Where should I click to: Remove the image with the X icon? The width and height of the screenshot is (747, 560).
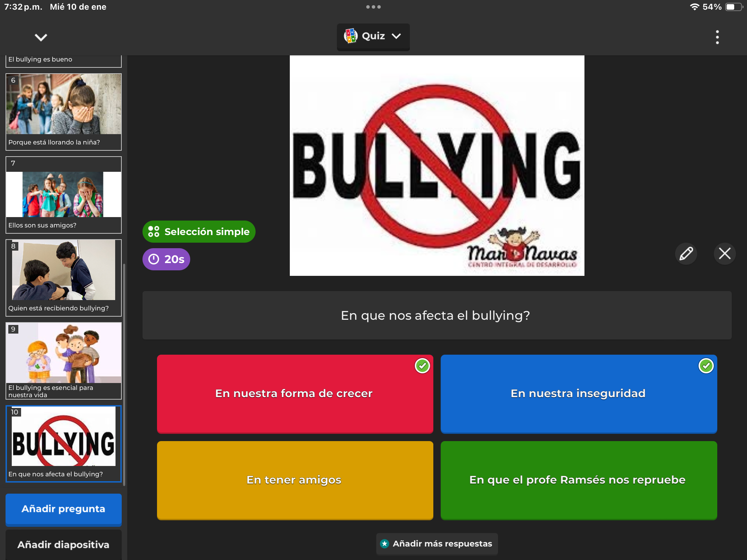click(x=725, y=253)
